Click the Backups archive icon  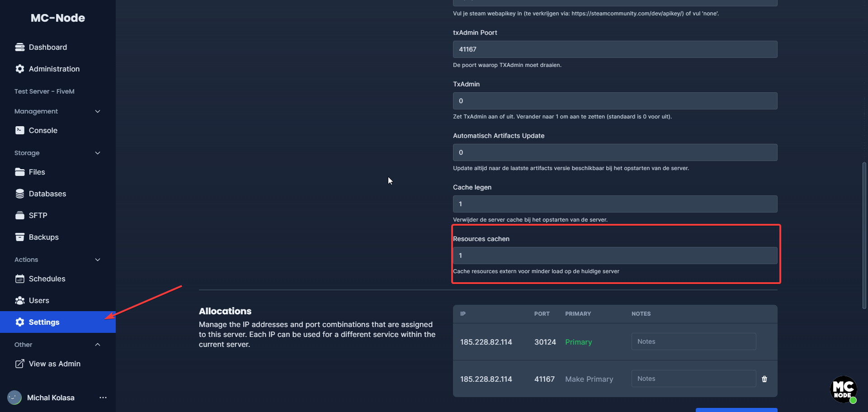20,237
